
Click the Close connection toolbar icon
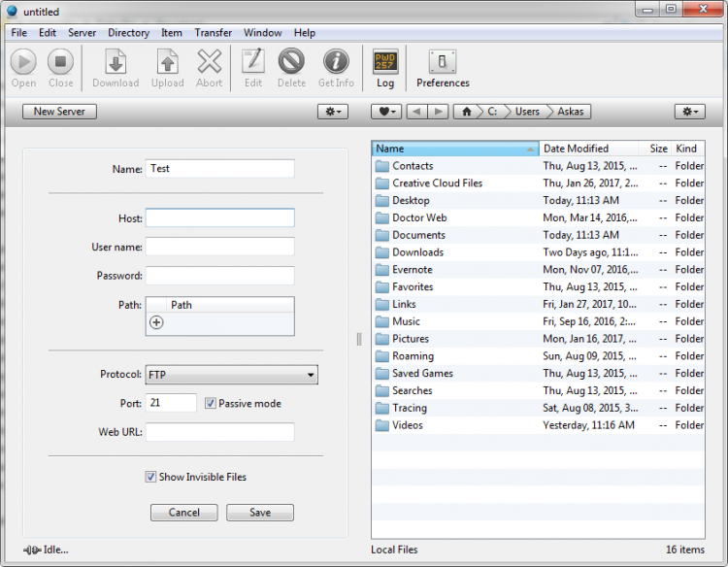pos(60,62)
